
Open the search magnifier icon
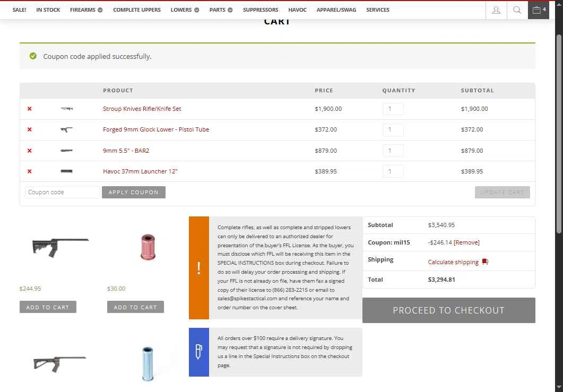(517, 10)
